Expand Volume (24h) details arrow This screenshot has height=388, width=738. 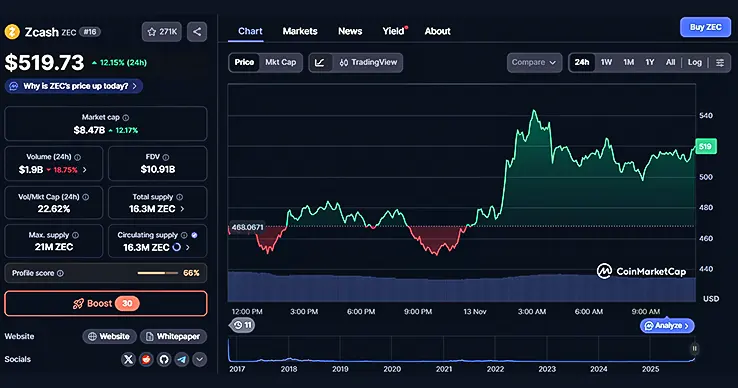[85, 170]
